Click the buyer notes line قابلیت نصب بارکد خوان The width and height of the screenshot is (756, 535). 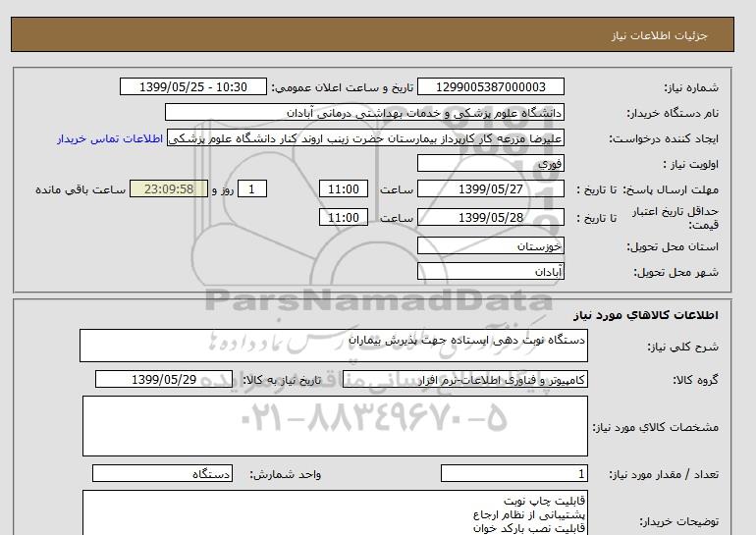point(529,528)
